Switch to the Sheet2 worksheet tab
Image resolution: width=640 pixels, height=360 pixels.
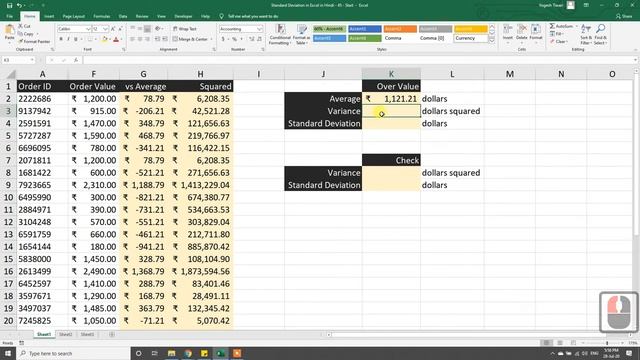65,334
